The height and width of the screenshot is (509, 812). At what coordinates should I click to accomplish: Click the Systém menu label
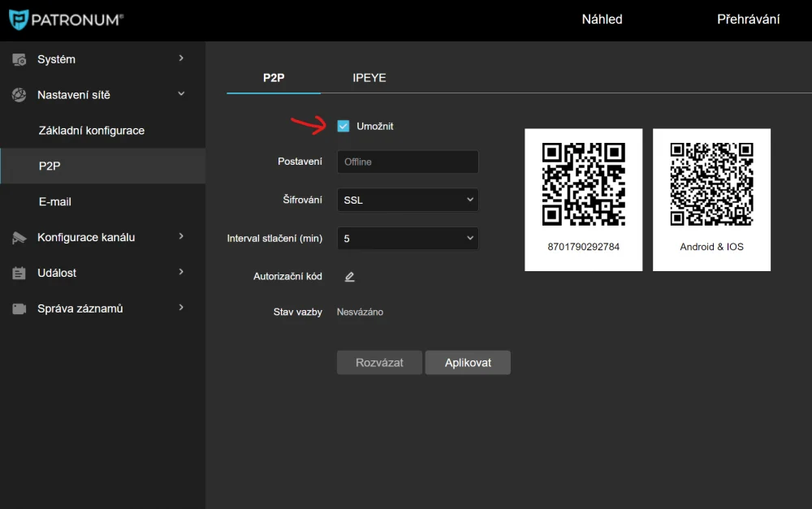point(57,59)
